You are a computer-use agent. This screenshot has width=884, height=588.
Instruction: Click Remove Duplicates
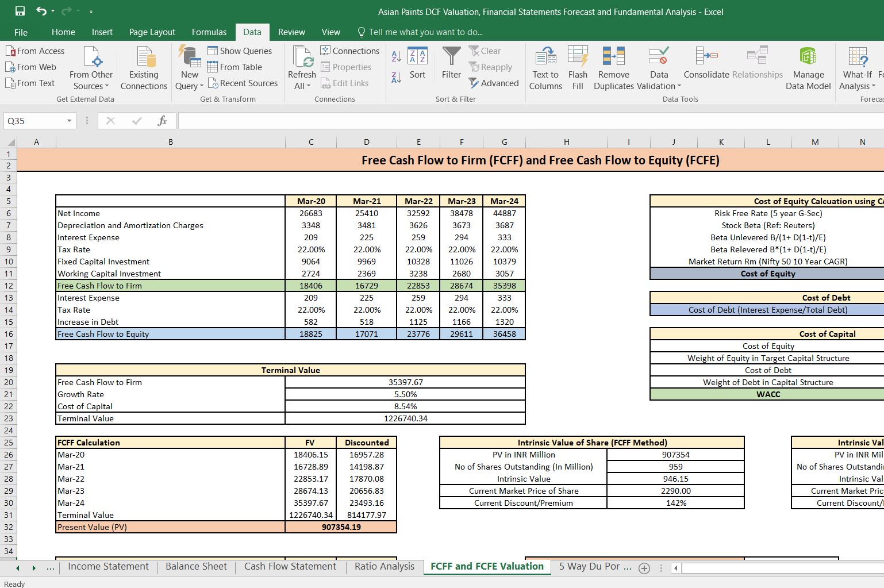pos(614,68)
